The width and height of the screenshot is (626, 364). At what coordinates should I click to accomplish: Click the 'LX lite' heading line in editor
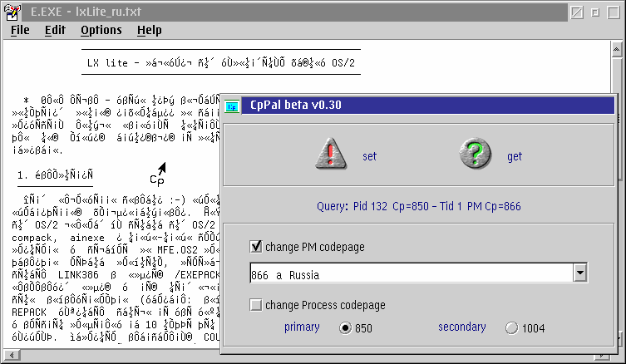click(221, 62)
